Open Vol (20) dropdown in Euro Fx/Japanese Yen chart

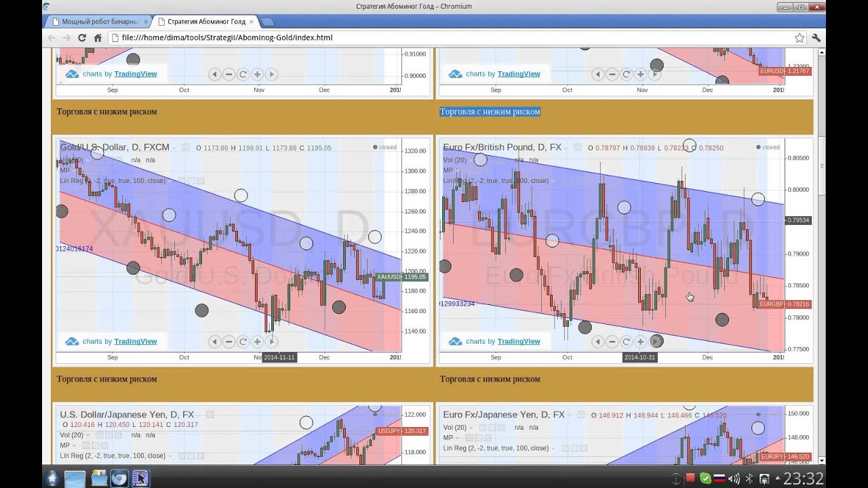(471, 428)
